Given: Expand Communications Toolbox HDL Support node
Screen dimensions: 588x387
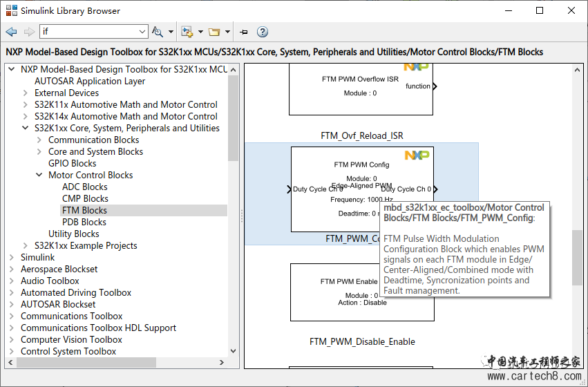Looking at the screenshot, I should point(12,328).
